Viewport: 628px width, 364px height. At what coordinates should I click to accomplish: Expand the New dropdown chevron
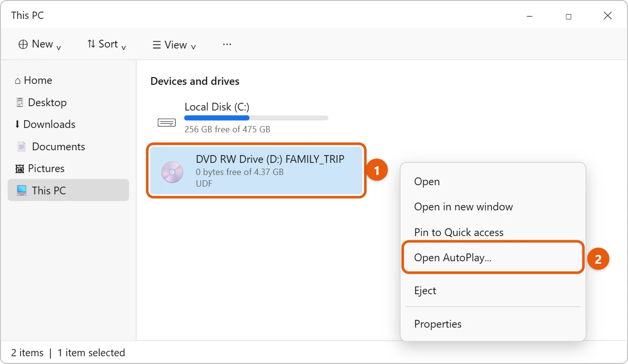click(x=59, y=47)
